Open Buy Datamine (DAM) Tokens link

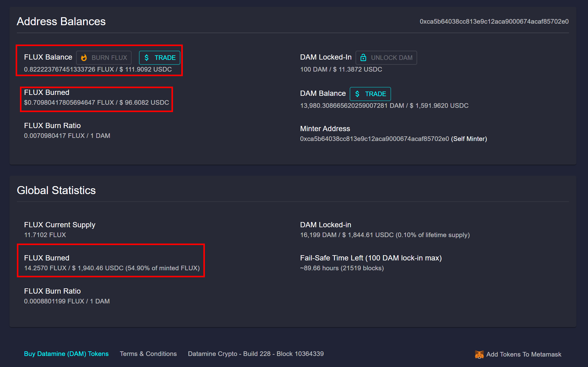[x=66, y=354]
